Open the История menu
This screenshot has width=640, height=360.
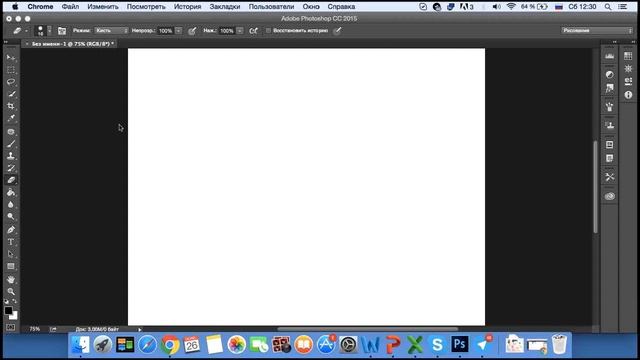point(187,7)
